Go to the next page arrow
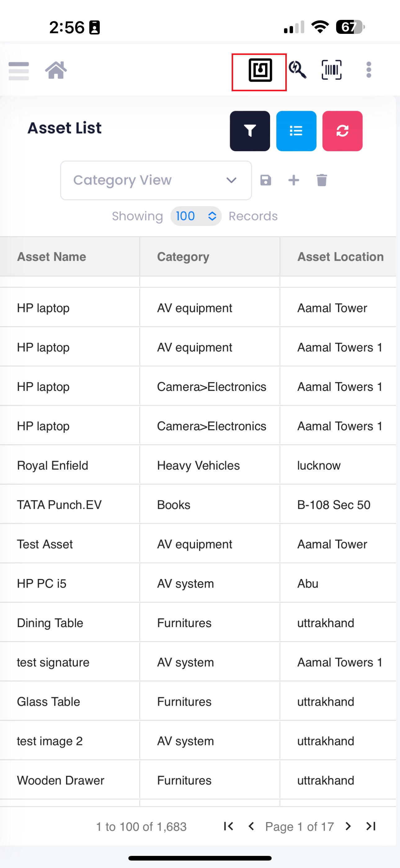The image size is (400, 868). coord(349,826)
